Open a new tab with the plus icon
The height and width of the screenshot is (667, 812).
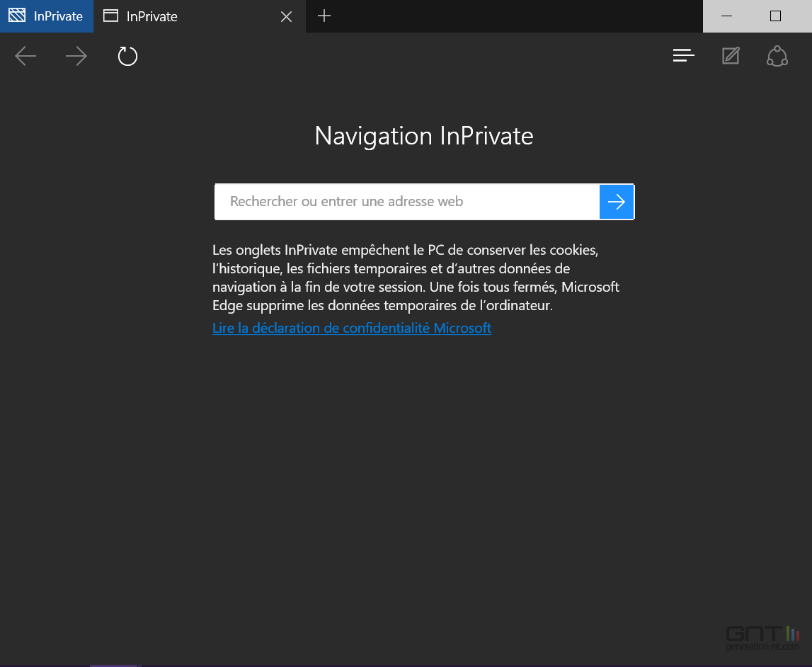click(x=324, y=16)
